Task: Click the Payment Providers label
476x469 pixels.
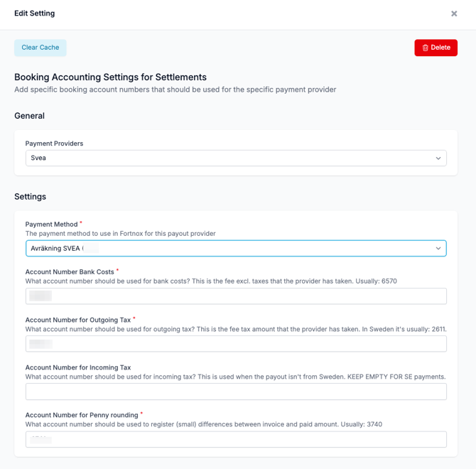Action: click(54, 144)
